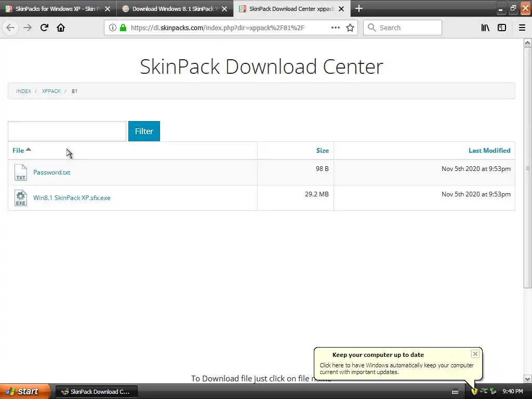The height and width of the screenshot is (399, 532).
Task: Click the on-screen keyboard tray icon
Action: pos(455,392)
